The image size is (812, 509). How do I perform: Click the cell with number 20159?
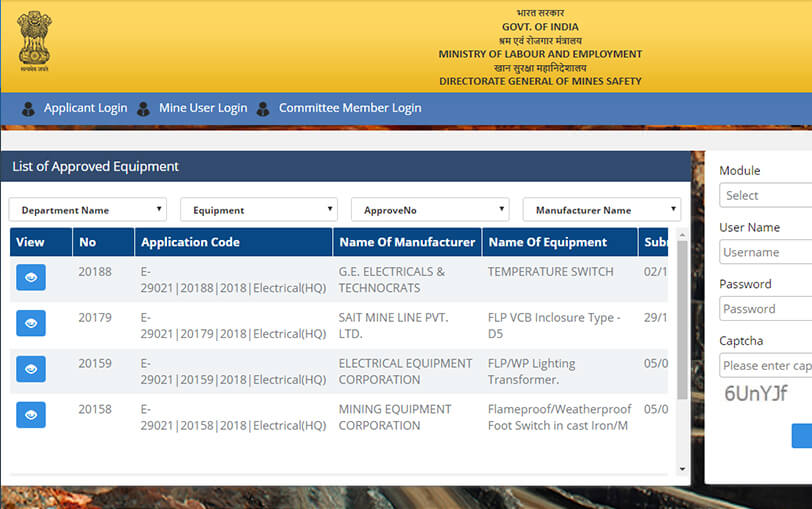[95, 363]
